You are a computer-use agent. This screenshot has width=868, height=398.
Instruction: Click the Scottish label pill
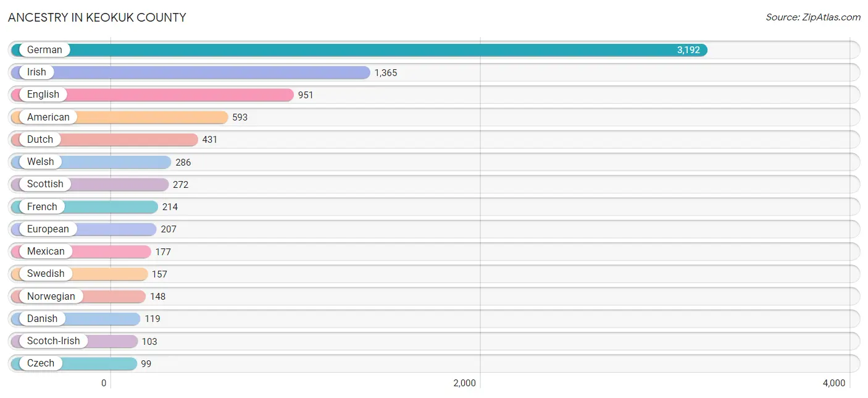(x=45, y=184)
